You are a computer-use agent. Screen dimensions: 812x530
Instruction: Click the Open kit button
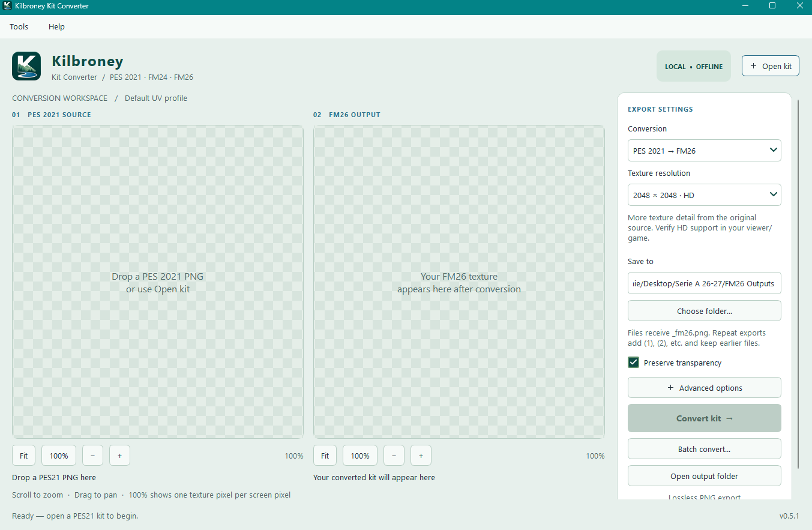click(771, 66)
